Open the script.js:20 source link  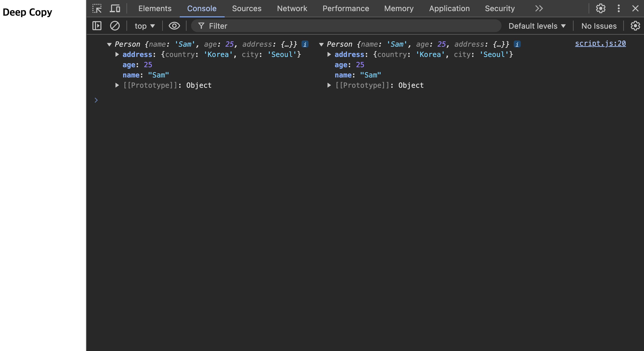pyautogui.click(x=600, y=43)
